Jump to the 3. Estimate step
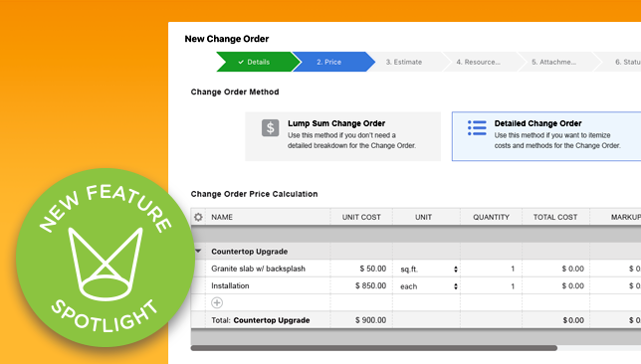 404,62
